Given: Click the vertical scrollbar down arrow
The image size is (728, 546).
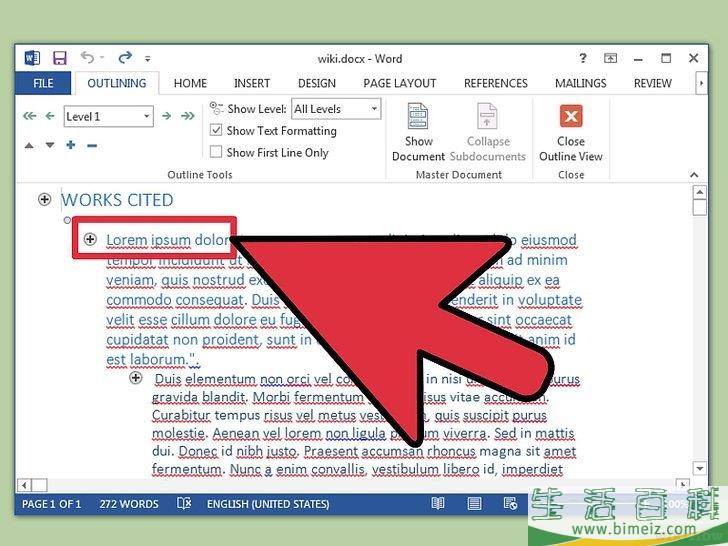Looking at the screenshot, I should click(x=700, y=468).
